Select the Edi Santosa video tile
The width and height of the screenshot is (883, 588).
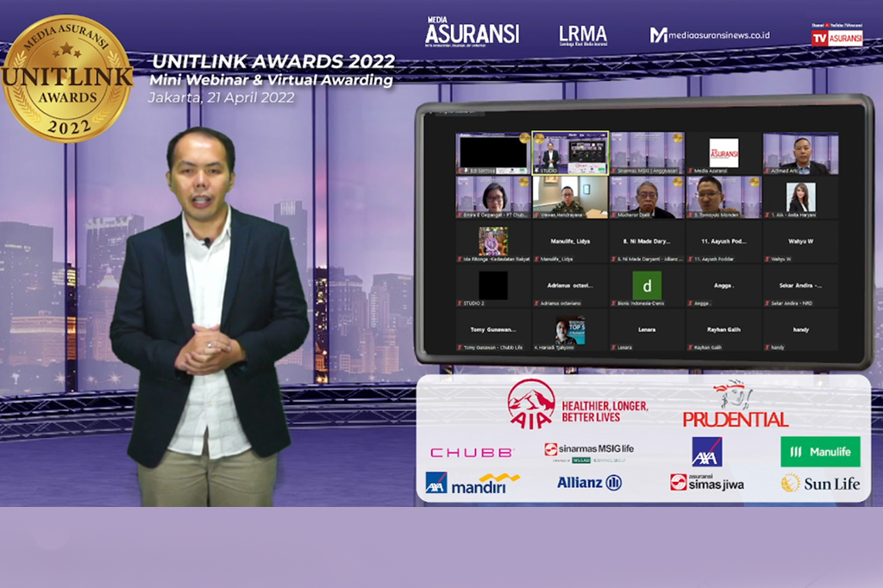tap(493, 153)
